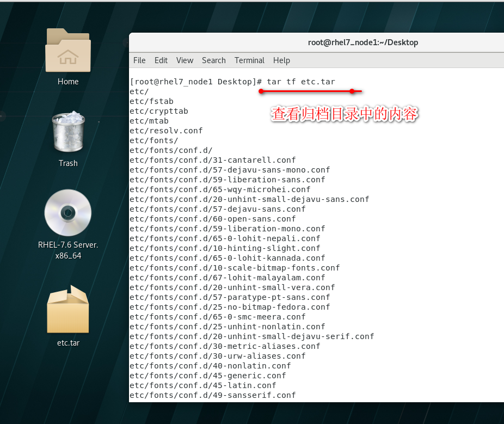Open the File menu in terminal
Viewport: 504px width, 424px height.
point(139,60)
